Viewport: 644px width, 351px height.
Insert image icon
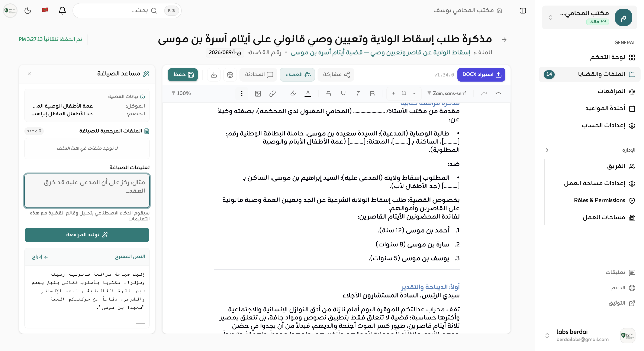pyautogui.click(x=258, y=93)
